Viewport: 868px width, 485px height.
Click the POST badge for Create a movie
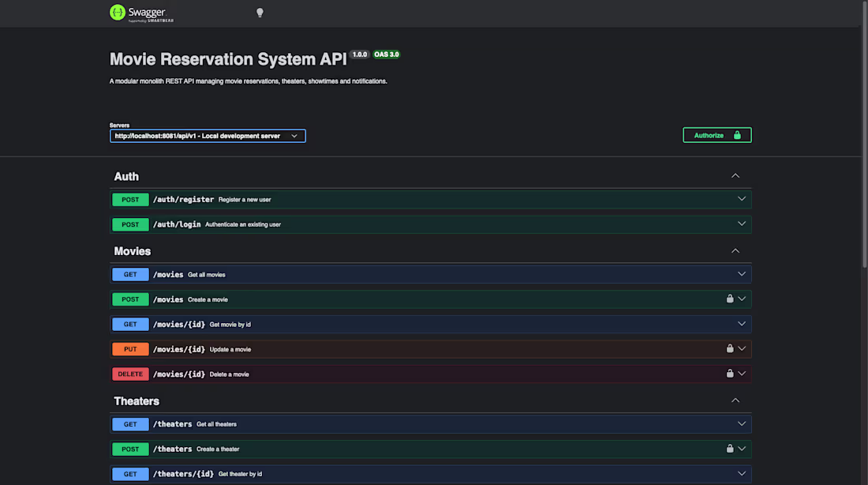(130, 299)
